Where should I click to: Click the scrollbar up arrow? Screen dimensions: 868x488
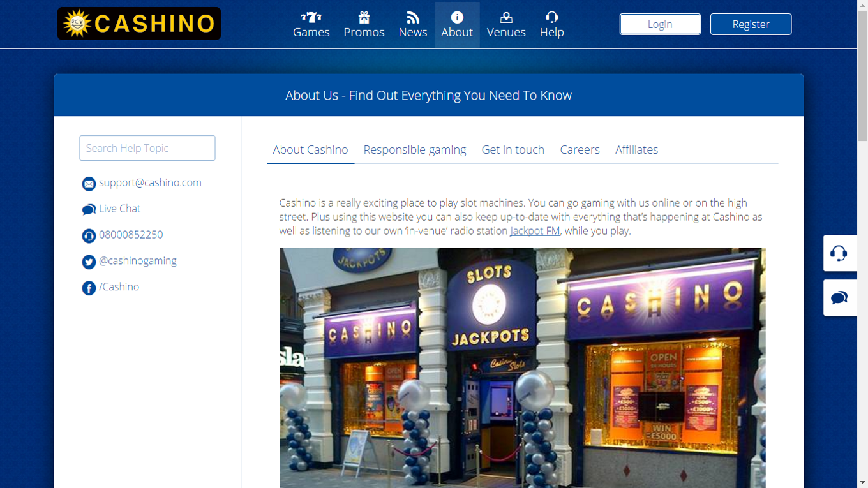pos(862,4)
